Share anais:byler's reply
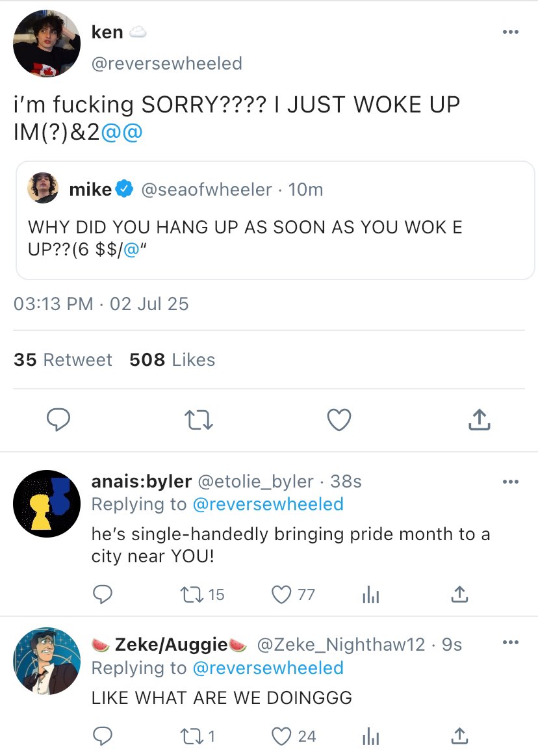The image size is (538, 756). [x=459, y=594]
